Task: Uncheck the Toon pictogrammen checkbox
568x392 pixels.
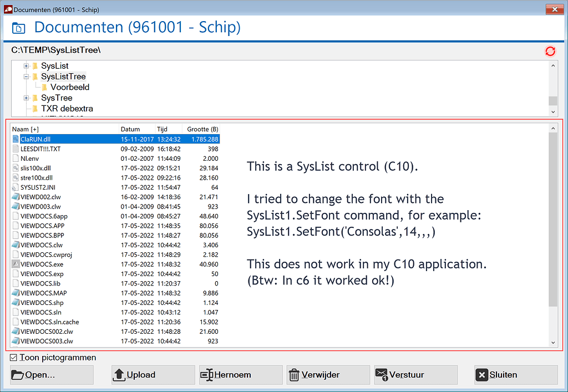Action: click(12, 358)
